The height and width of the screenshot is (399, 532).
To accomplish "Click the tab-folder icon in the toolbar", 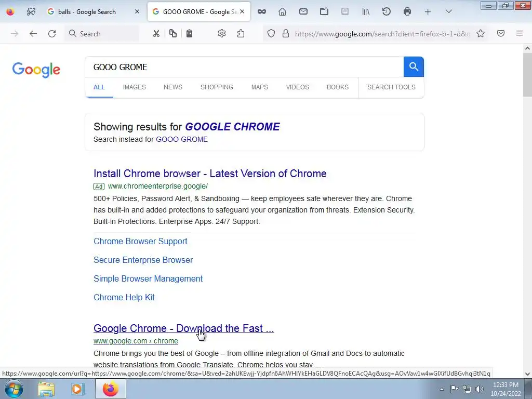I will pyautogui.click(x=324, y=12).
